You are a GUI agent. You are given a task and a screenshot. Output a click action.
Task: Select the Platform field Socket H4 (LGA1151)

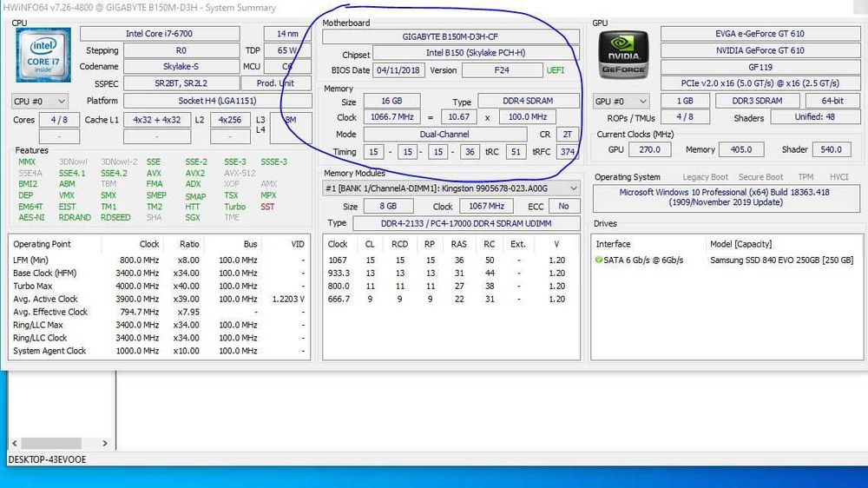coord(217,101)
